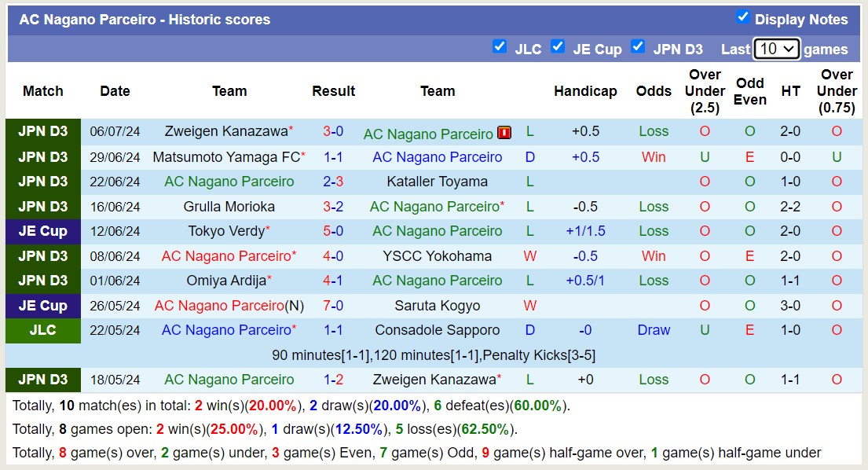Open the Last games count dropdown

tap(776, 49)
